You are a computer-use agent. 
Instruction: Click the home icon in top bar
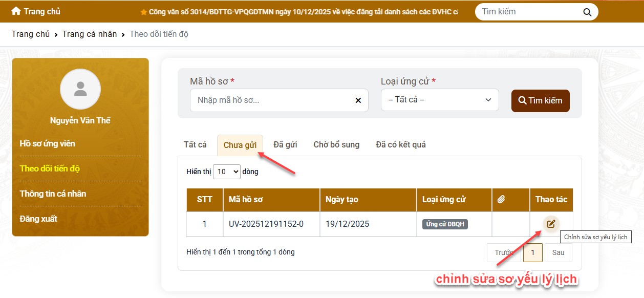pyautogui.click(x=16, y=11)
